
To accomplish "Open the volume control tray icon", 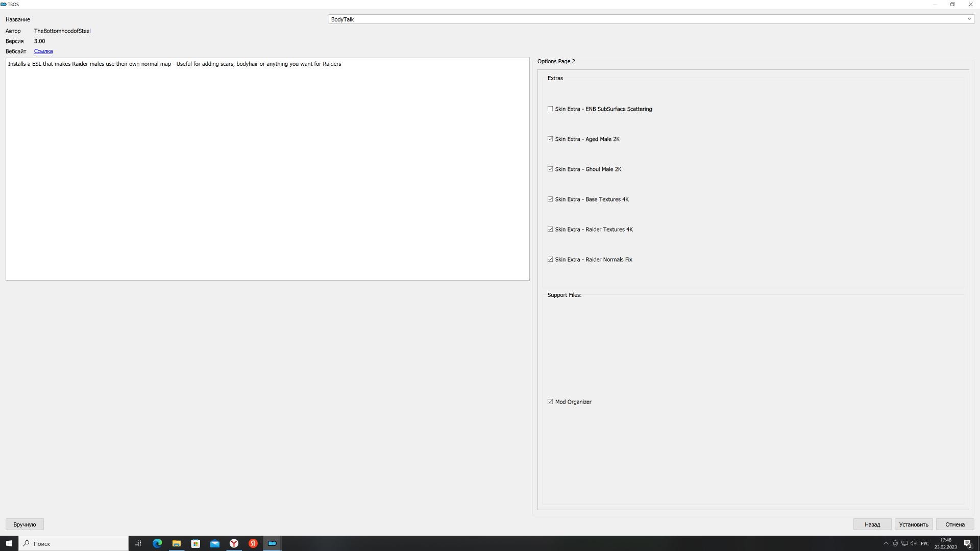I will [913, 543].
